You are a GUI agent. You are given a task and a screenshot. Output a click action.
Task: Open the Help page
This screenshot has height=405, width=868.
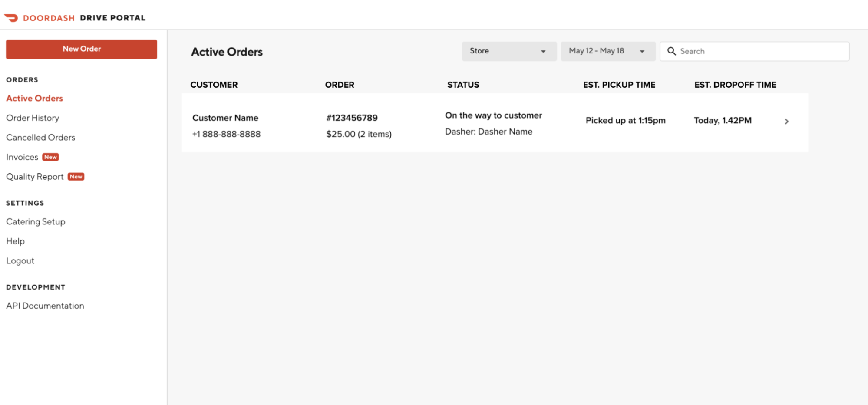pos(15,241)
